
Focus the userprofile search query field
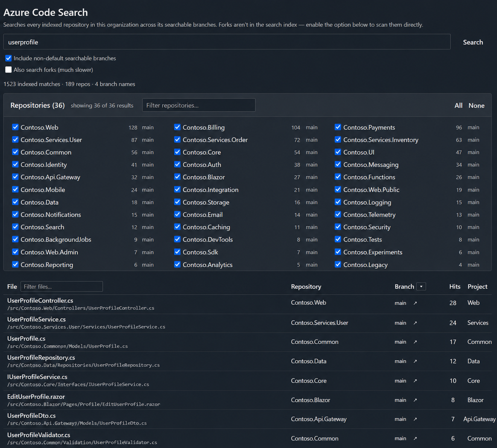click(x=227, y=42)
